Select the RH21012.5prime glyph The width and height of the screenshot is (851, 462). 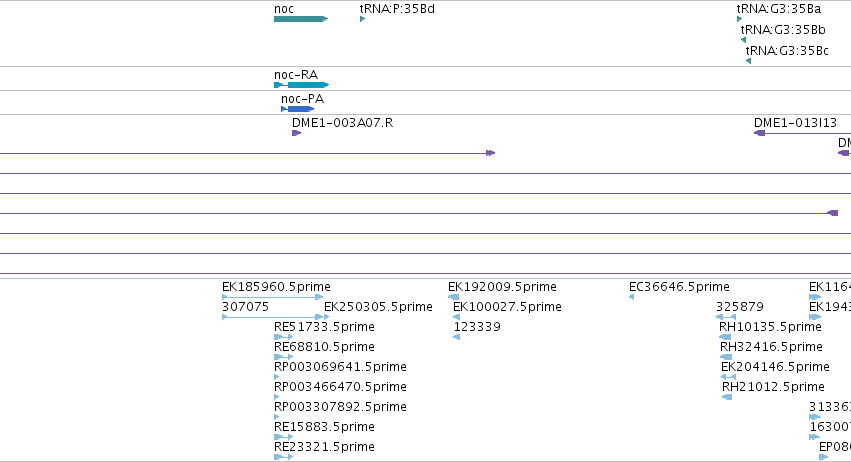727,397
